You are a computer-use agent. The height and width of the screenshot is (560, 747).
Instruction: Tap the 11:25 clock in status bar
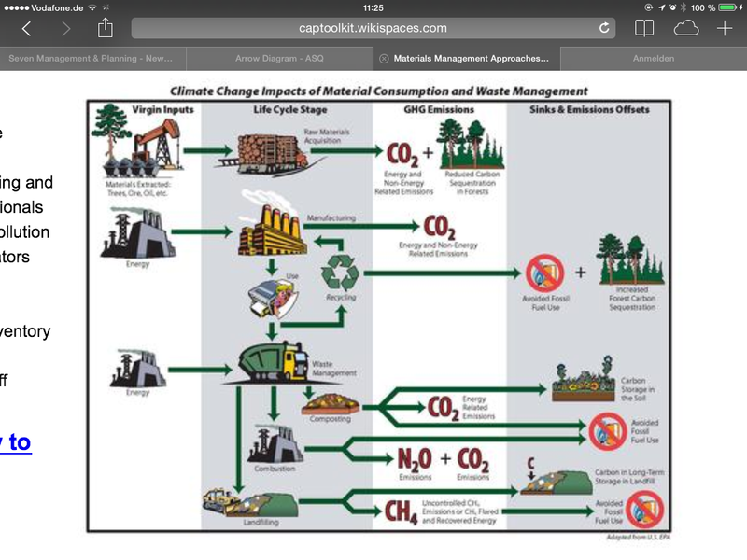(373, 7)
